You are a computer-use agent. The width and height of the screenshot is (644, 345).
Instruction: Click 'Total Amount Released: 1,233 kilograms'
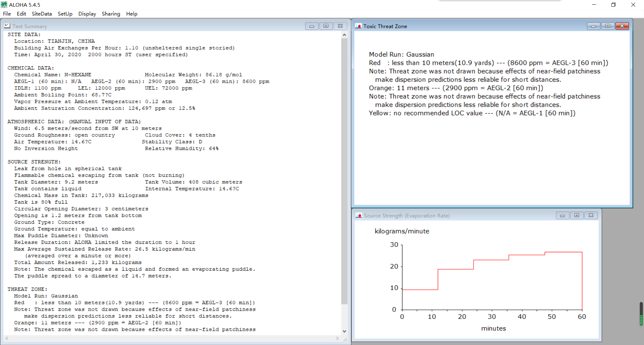point(78,262)
